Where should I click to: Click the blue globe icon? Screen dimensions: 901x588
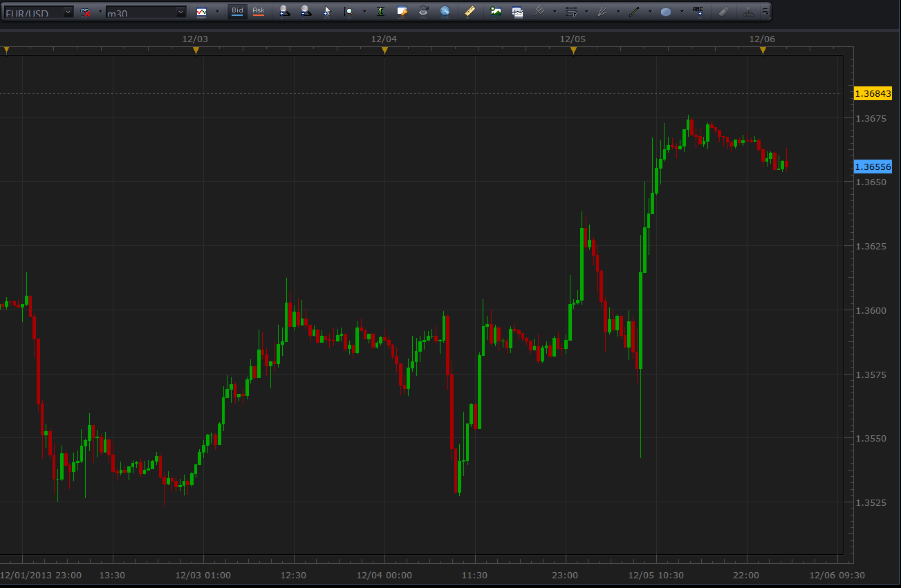coord(445,11)
